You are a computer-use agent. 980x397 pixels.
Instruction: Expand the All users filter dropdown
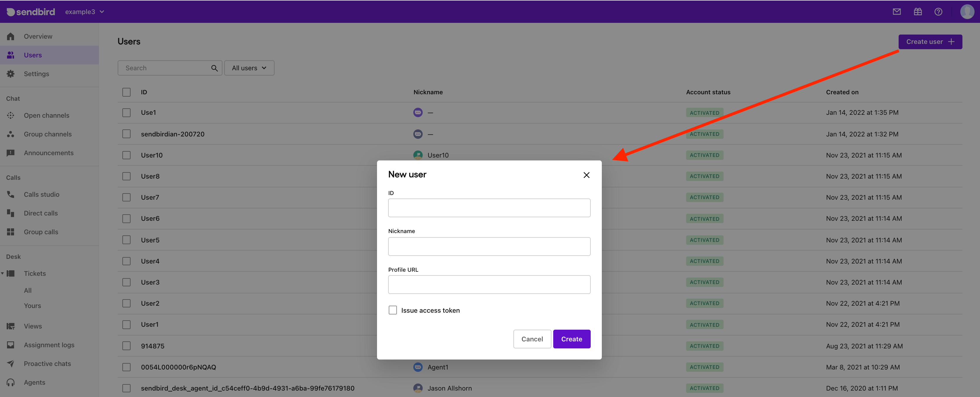249,68
